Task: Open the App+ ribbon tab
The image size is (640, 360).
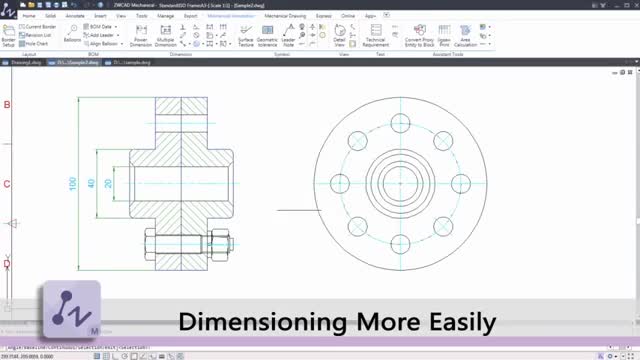Action: (370, 16)
